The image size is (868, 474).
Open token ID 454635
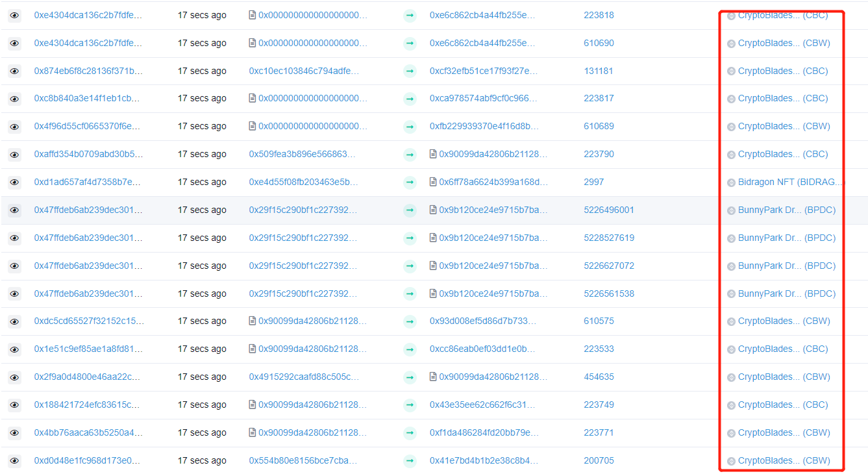(599, 377)
